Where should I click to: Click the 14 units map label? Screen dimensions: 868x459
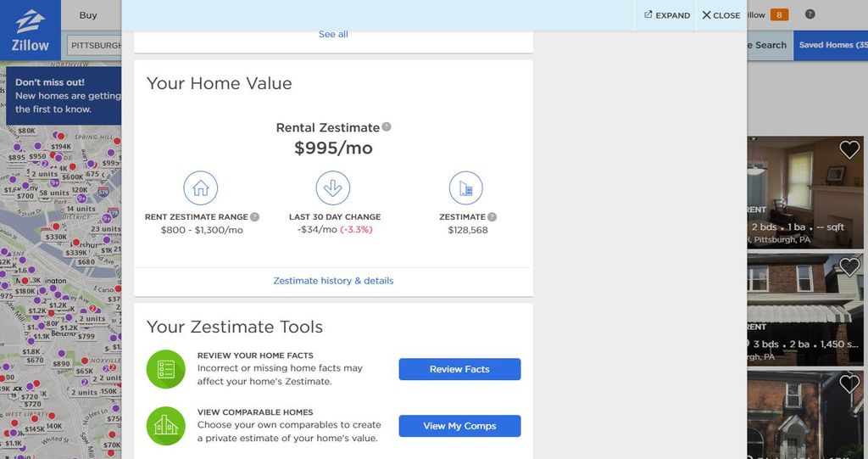coord(81,209)
